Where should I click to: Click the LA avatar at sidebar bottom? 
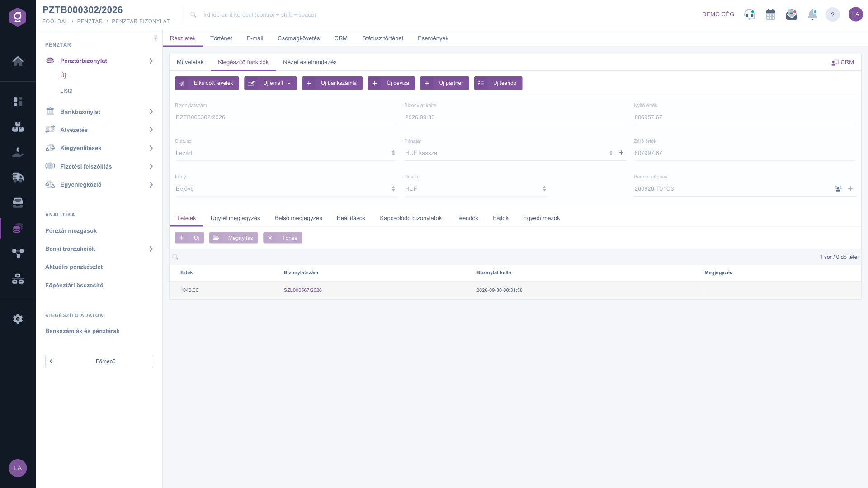[18, 468]
